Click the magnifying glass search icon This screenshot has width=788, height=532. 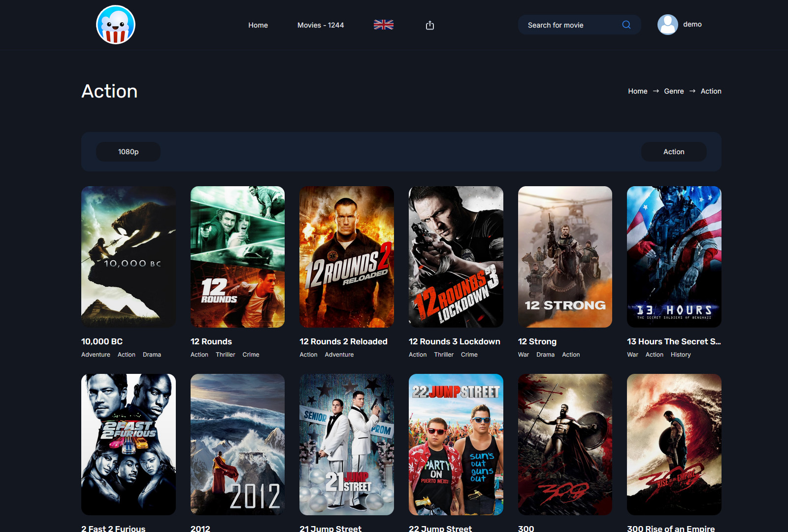(626, 25)
